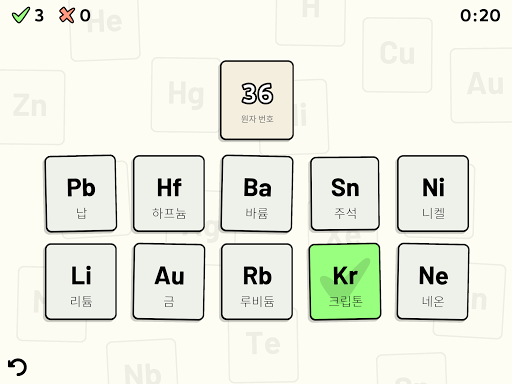Choose the Rb rubidium card
Viewport: 512px width, 384px height.
coord(257,282)
